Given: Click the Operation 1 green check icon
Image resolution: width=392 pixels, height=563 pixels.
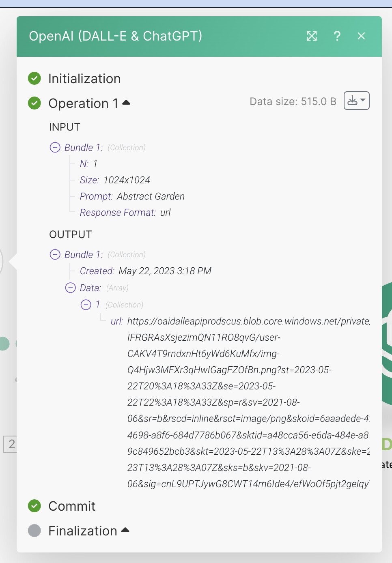Looking at the screenshot, I should click(x=34, y=103).
